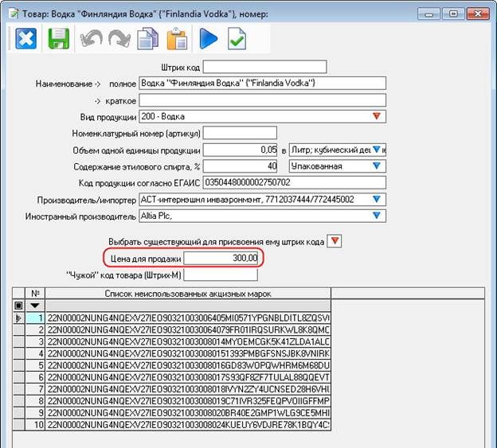Click the краткое short name field
Screen dimensions: 497x448
(x=263, y=100)
